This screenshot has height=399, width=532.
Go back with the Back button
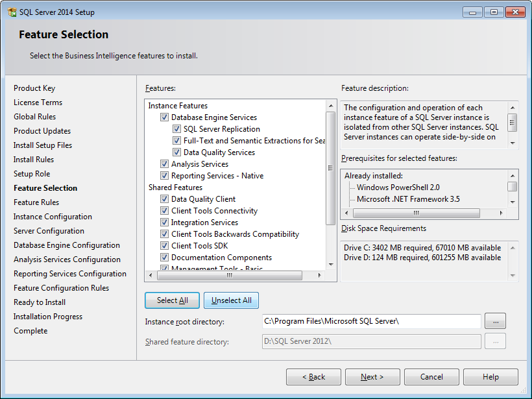point(313,377)
